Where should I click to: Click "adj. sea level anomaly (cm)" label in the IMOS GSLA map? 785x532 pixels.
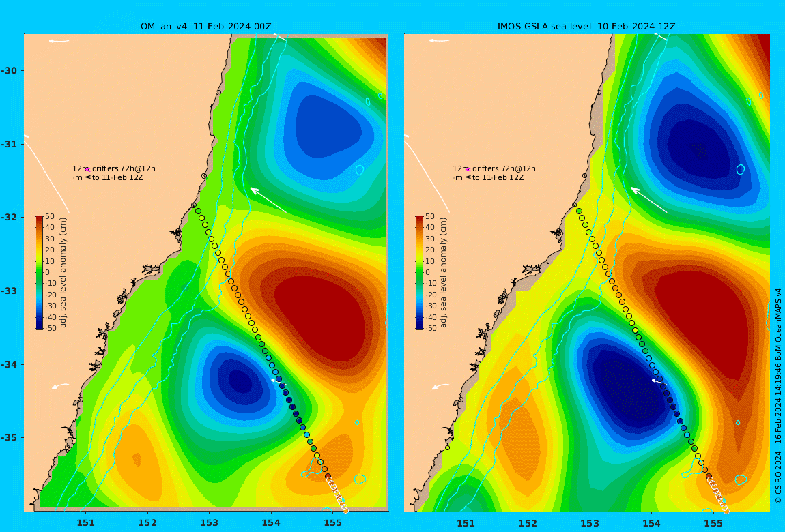click(x=443, y=273)
